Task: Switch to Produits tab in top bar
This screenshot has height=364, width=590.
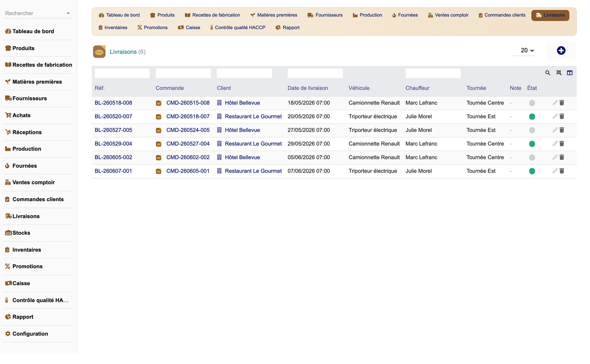Action: click(162, 15)
